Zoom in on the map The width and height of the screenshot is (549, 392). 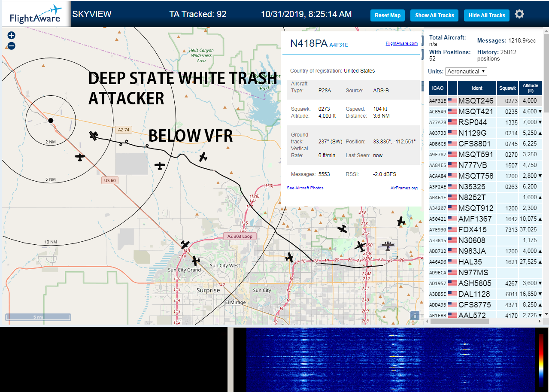(x=11, y=36)
